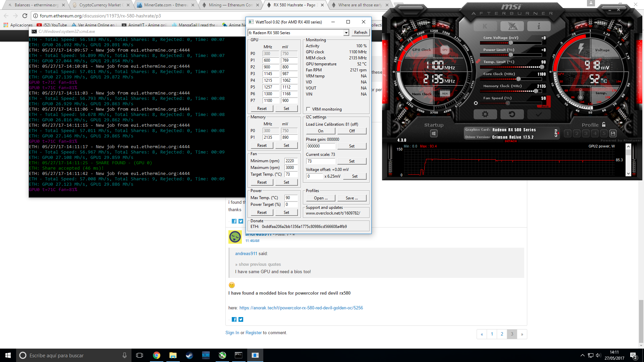Toggle Apply at Windows startup button
This screenshot has width=644, height=362.
(x=434, y=133)
